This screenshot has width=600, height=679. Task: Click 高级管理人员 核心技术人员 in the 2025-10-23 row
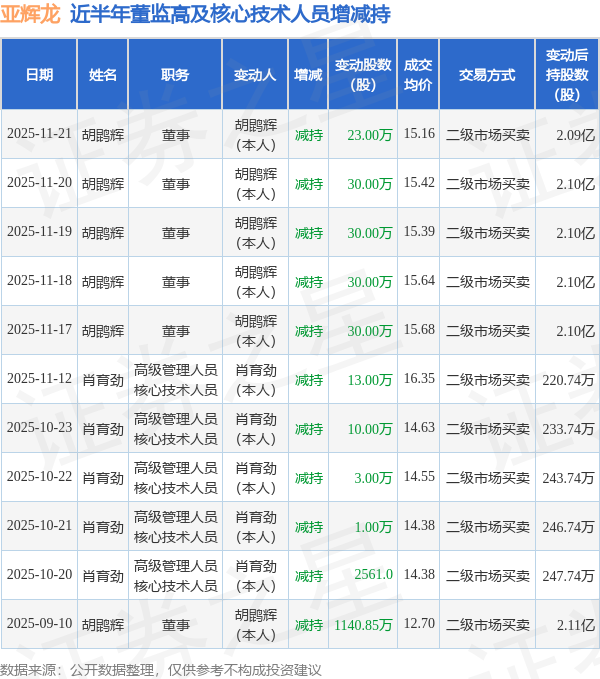[176, 429]
